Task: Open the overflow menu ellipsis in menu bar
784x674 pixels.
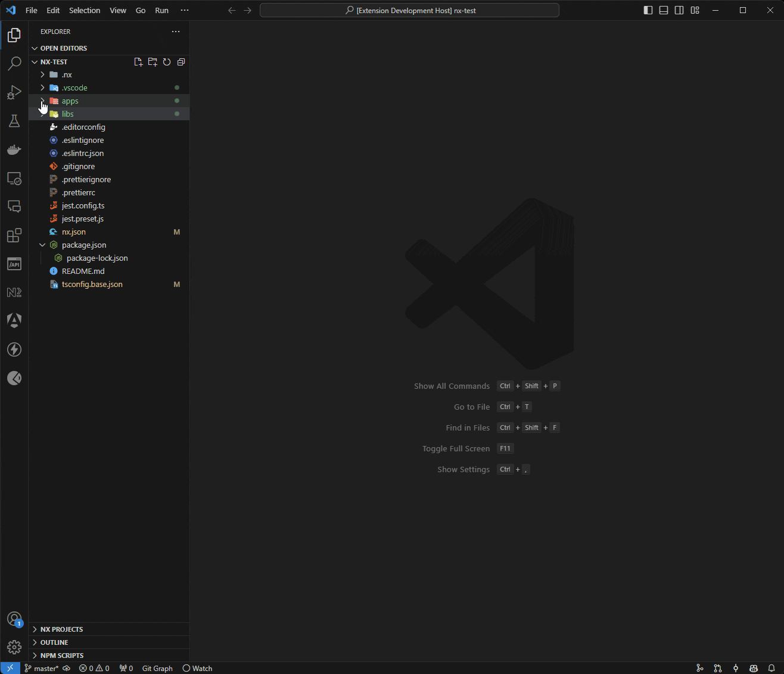Action: point(185,10)
